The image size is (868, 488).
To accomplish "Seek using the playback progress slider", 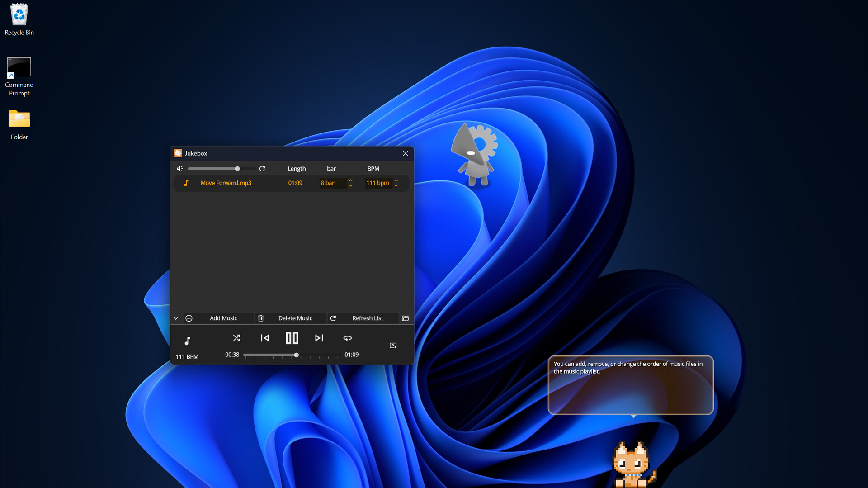I will click(x=291, y=355).
